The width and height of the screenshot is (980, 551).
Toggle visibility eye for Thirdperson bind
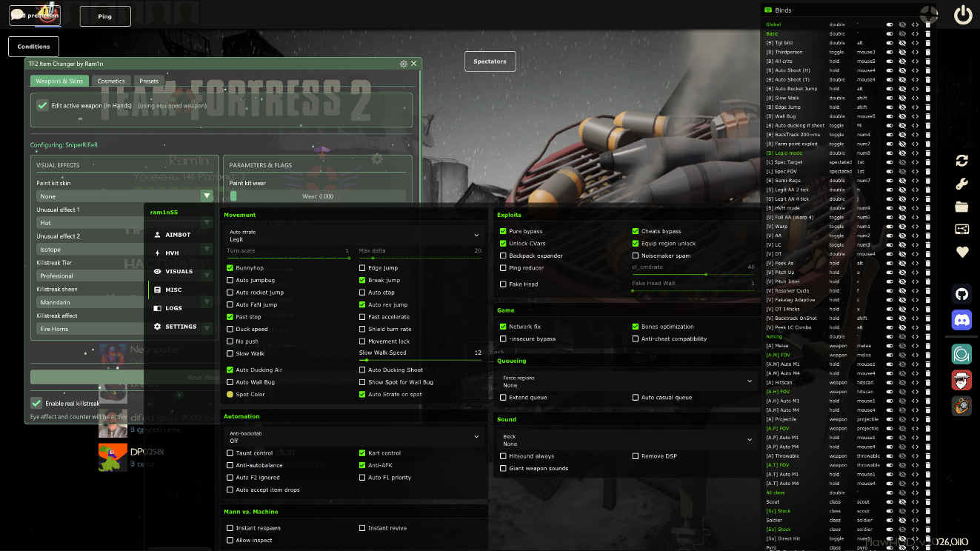pos(902,52)
